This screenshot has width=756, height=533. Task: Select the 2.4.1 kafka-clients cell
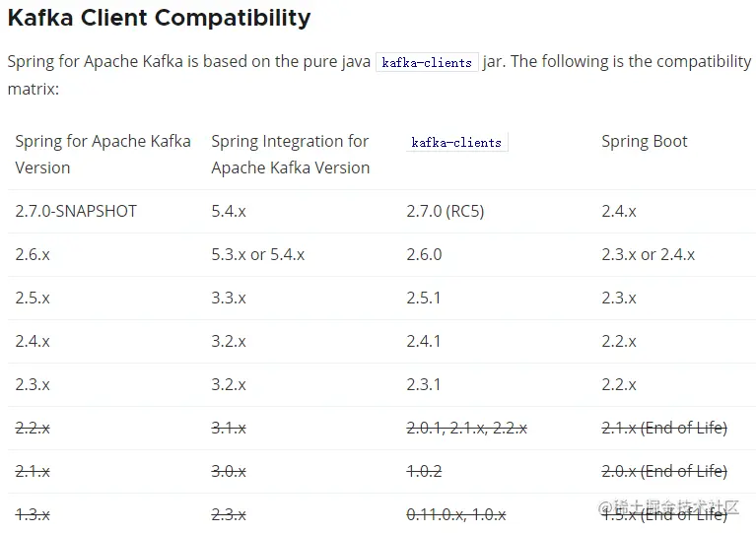click(423, 341)
